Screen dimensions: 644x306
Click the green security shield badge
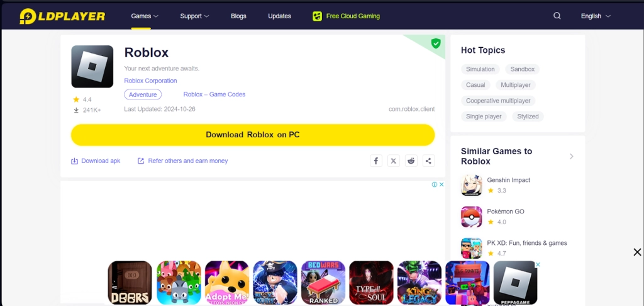point(436,43)
